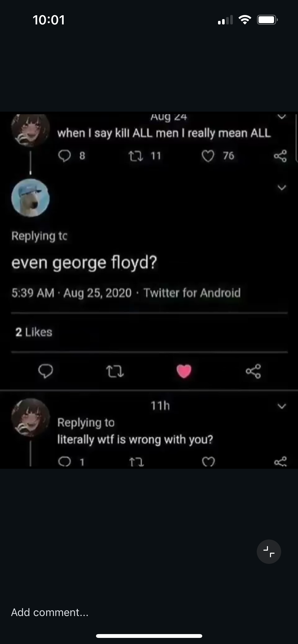This screenshot has width=298, height=644.
Task: Expand chevron menu on the 11h reply
Action: (282, 406)
